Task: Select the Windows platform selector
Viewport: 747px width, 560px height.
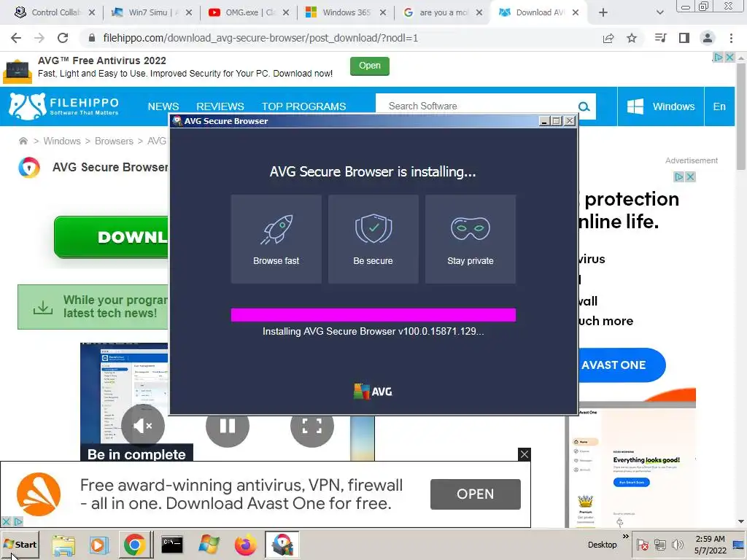Action: tap(660, 106)
